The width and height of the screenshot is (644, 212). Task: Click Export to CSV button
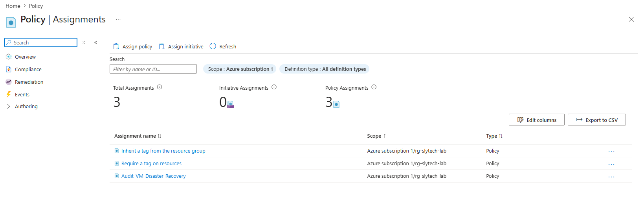[597, 120]
